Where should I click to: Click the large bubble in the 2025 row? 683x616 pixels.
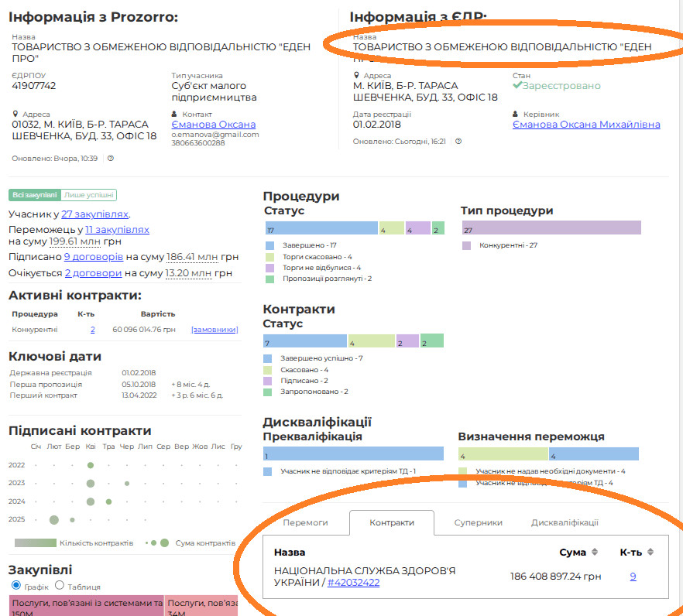(x=54, y=519)
